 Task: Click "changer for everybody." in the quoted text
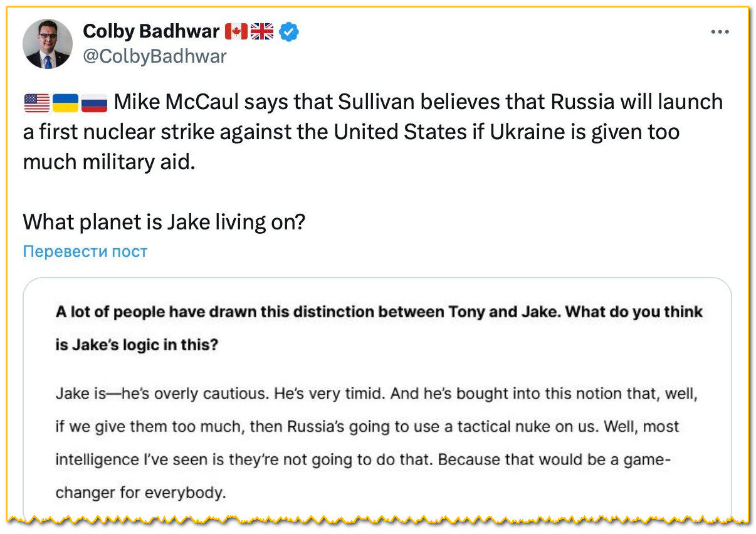coord(140,492)
